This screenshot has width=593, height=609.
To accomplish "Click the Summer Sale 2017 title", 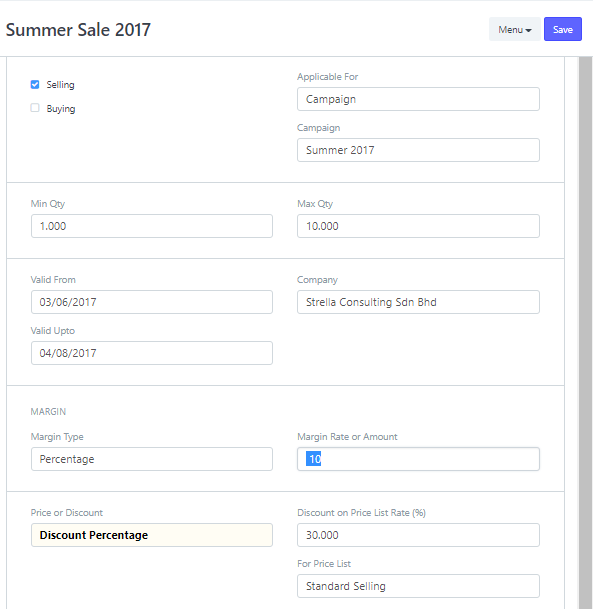I will [x=78, y=30].
